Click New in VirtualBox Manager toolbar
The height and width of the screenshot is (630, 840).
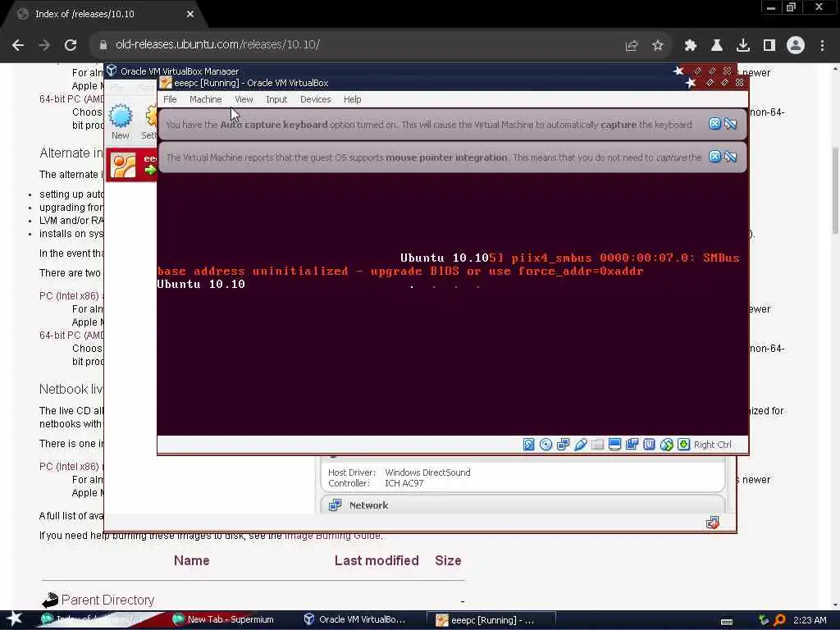click(121, 122)
